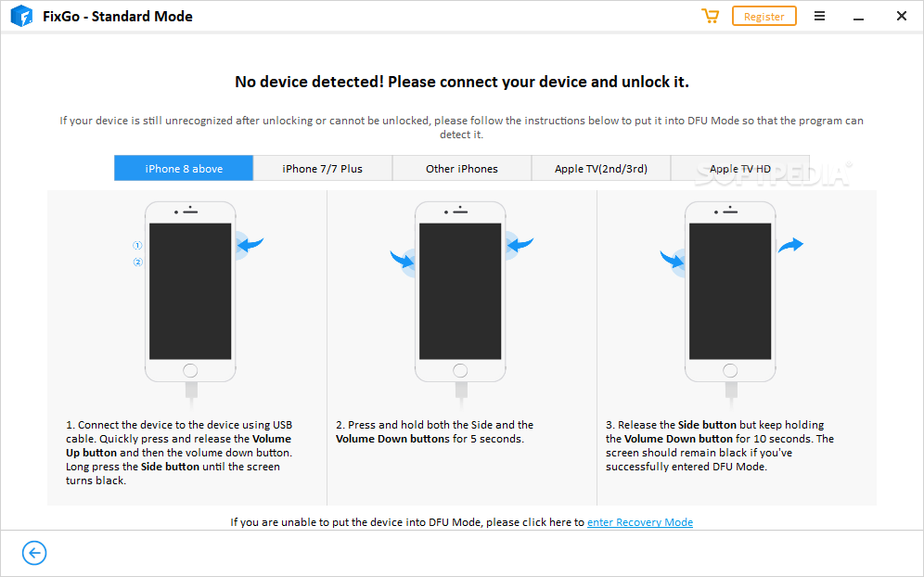The image size is (924, 577).
Task: Open the Other iPhones tab
Action: point(462,169)
